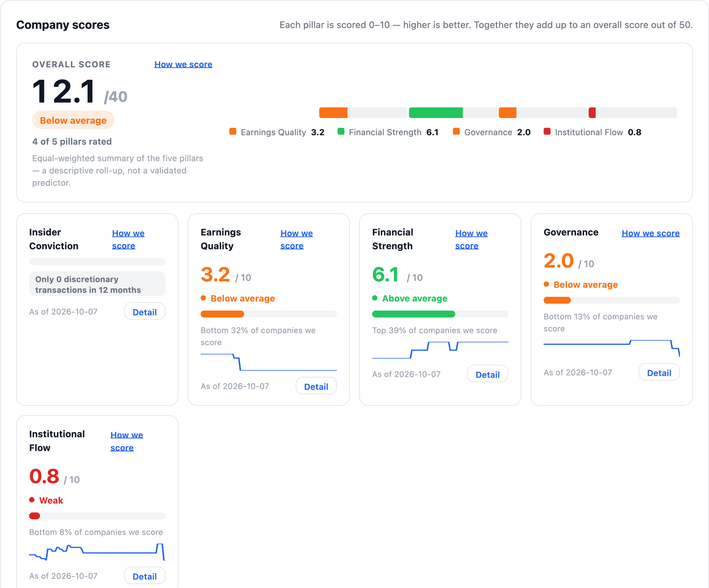This screenshot has width=709, height=588.
Task: Click the 'Only 0 discretionary transactions' notice
Action: point(97,284)
